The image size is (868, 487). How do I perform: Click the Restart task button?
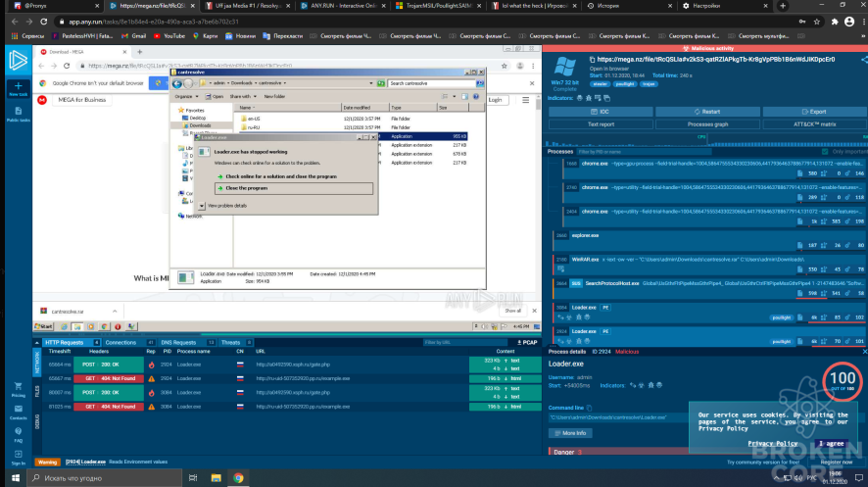(x=707, y=112)
